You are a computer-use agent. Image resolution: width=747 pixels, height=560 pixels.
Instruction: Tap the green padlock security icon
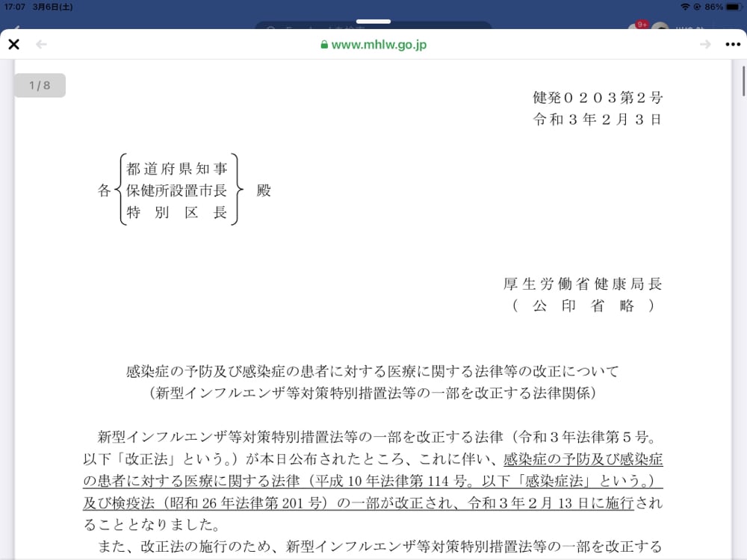click(324, 45)
